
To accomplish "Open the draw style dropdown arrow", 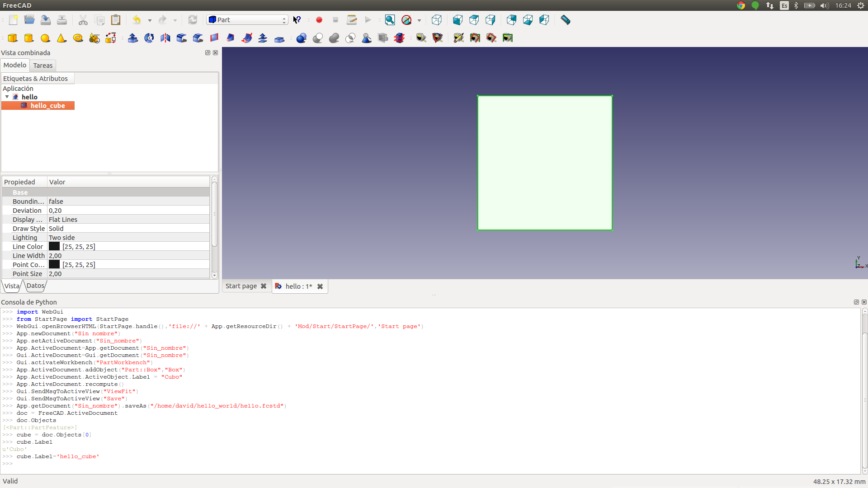I will pos(419,20).
